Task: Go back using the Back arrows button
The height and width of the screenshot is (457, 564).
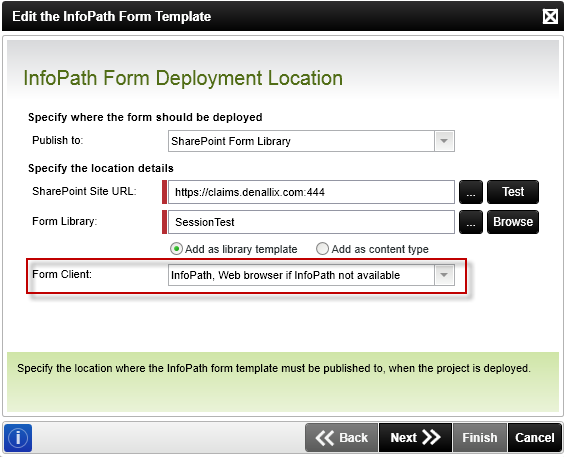Action: [x=342, y=438]
